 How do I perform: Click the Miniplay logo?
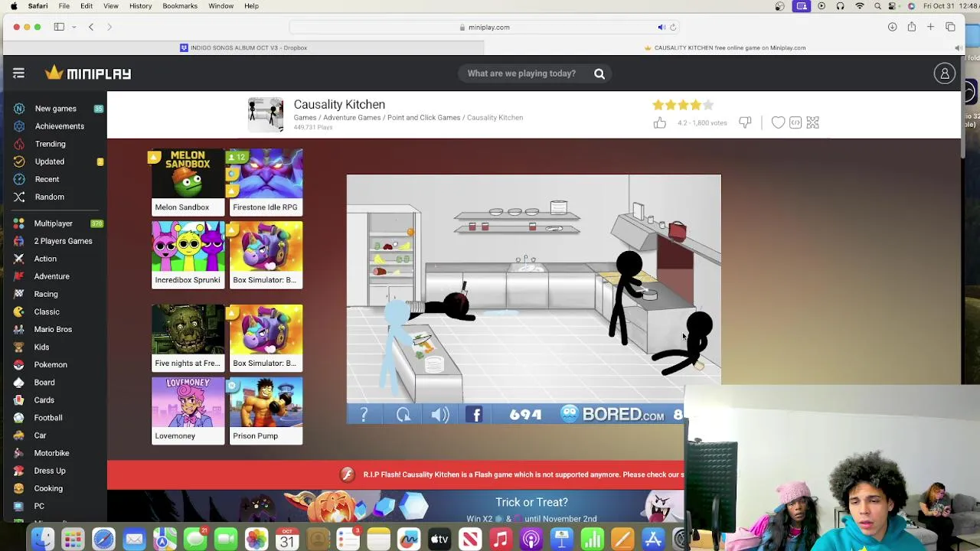point(88,73)
